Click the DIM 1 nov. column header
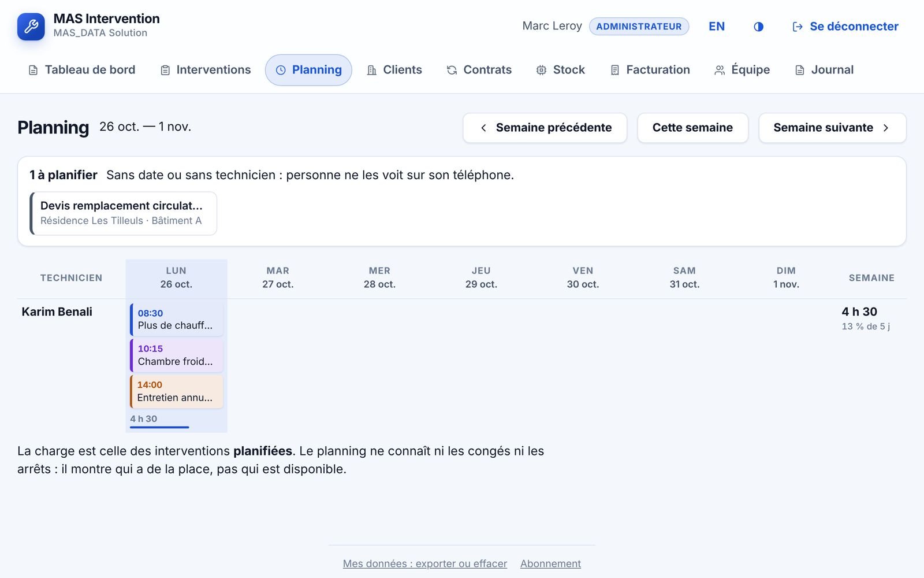Screen dimensions: 924x578 pos(786,277)
